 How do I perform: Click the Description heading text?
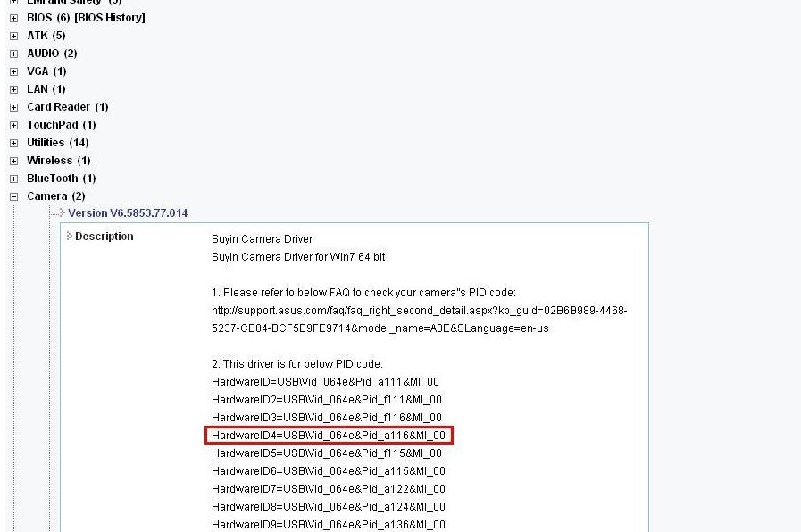pos(104,237)
